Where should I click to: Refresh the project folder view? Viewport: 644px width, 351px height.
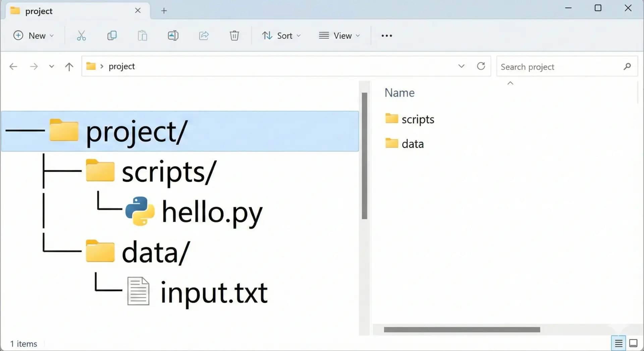(481, 66)
